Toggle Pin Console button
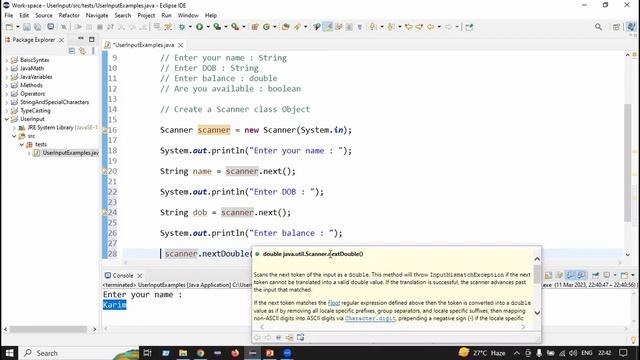The height and width of the screenshot is (360, 640). (596, 276)
